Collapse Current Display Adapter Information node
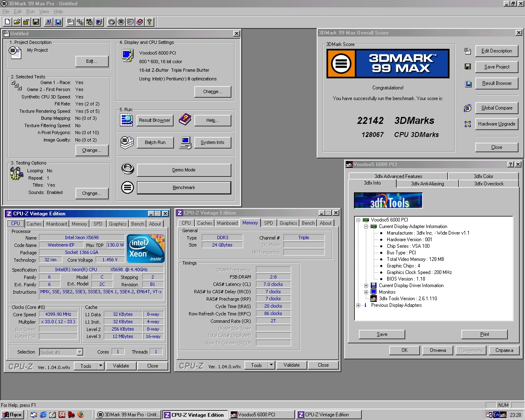The image size is (525, 420). coord(366,226)
